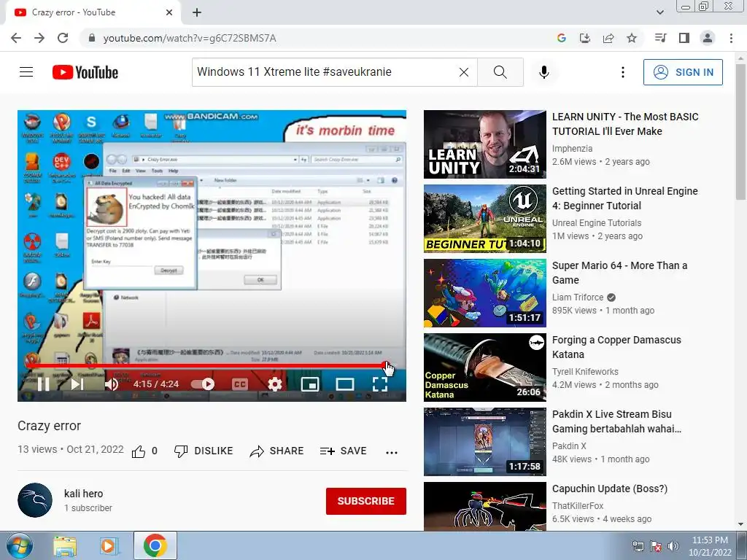This screenshot has height=560, width=747.
Task: Open the Windows Start menu
Action: point(19,545)
